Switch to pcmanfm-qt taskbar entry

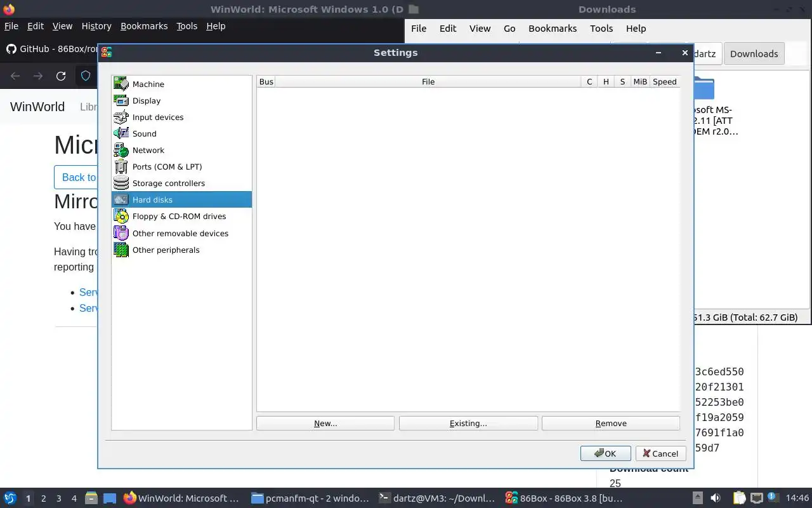310,498
